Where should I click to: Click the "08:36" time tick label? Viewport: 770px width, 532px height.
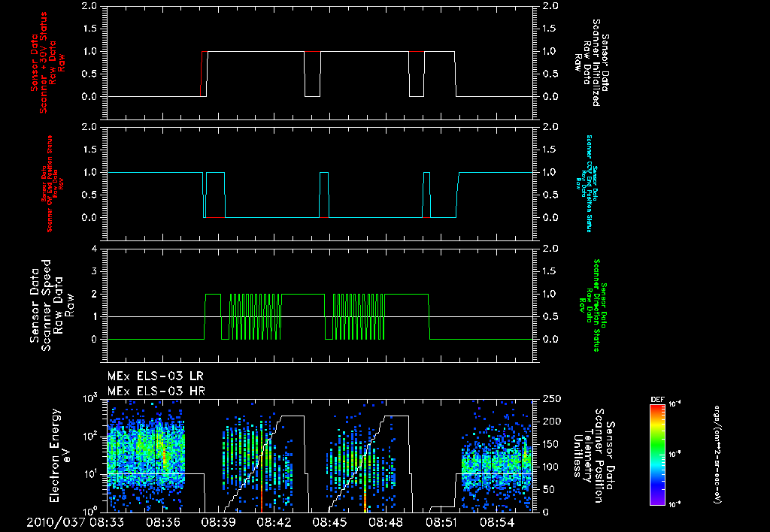(163, 522)
